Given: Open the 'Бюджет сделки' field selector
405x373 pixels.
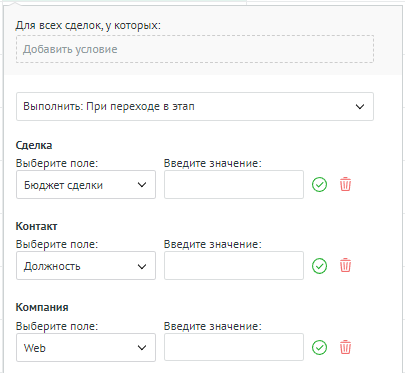Looking at the screenshot, I should (x=86, y=185).
